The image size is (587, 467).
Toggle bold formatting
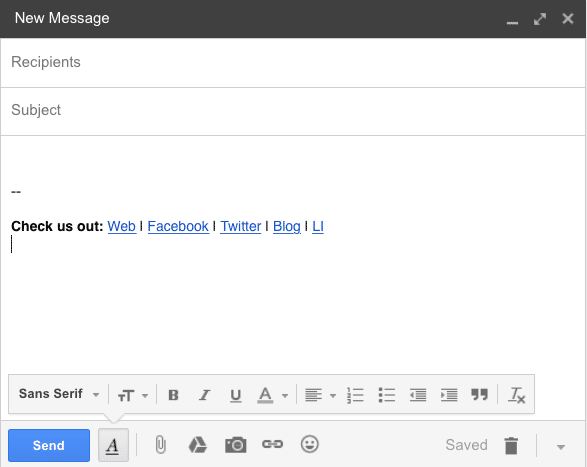pyautogui.click(x=173, y=395)
